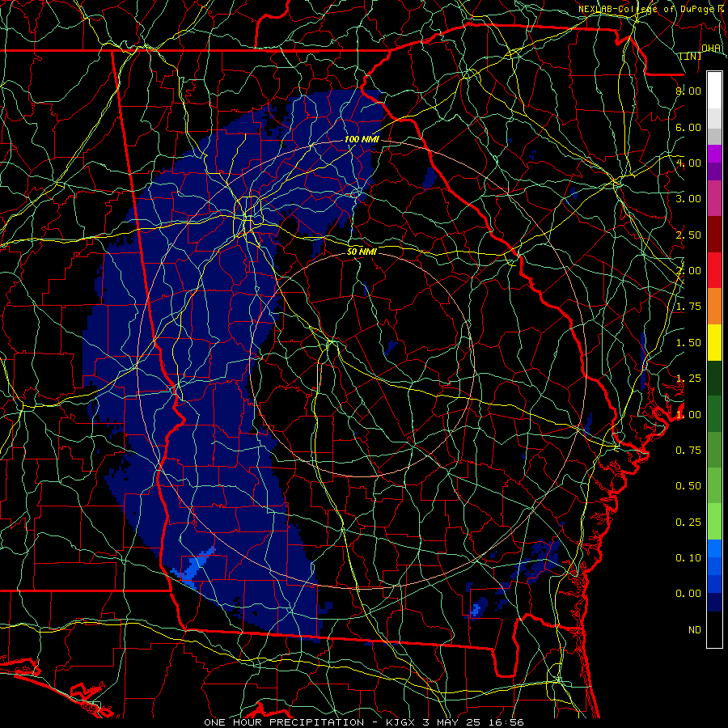Screen dimensions: 728x728
Task: Pick the navy legend swatch above ND
Action: [x=714, y=603]
